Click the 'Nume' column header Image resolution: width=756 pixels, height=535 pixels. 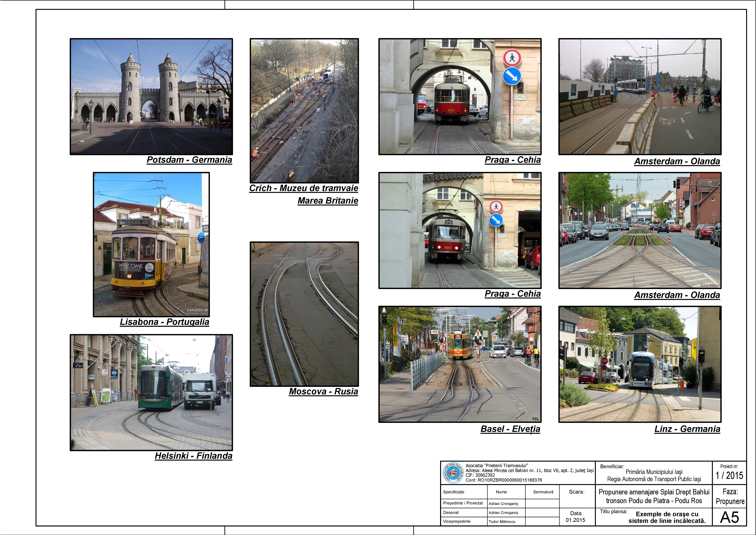501,492
